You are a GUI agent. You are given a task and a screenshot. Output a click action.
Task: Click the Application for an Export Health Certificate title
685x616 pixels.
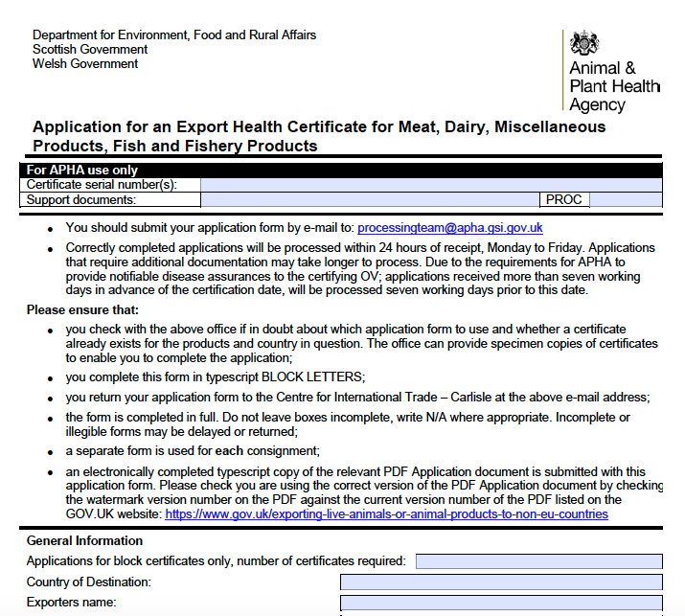(x=319, y=136)
